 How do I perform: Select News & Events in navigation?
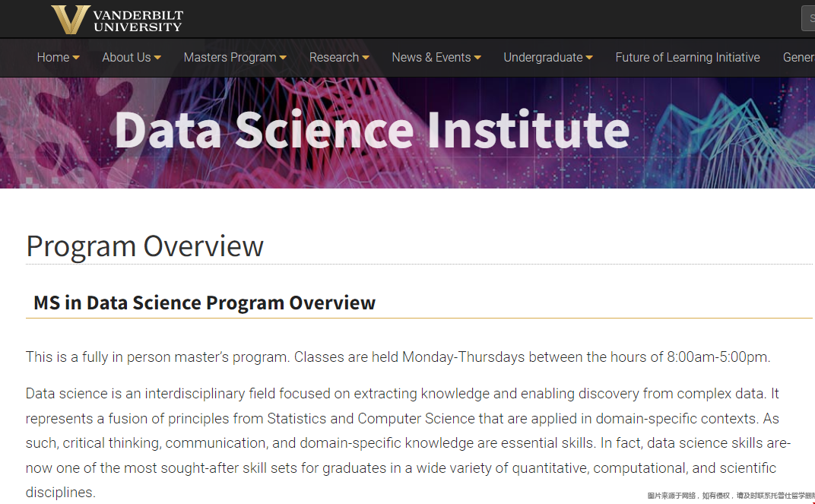click(x=431, y=57)
